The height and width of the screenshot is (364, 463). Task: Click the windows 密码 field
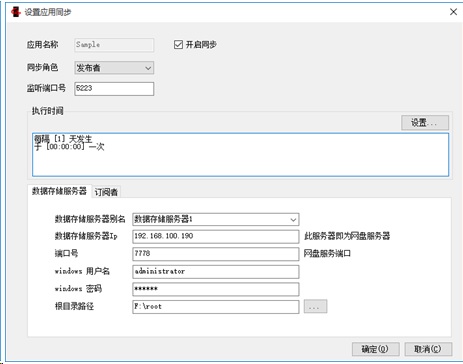tap(215, 289)
